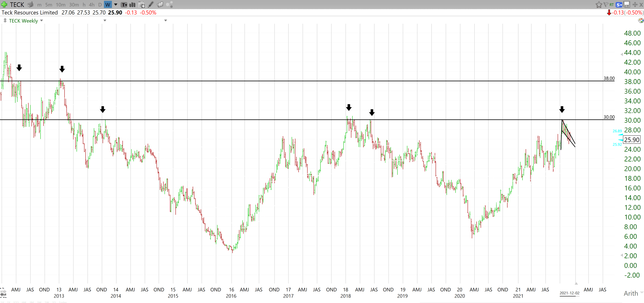This screenshot has height=303, width=644.
Task: Click the printer icon beside TECK
Action: click(30, 5)
